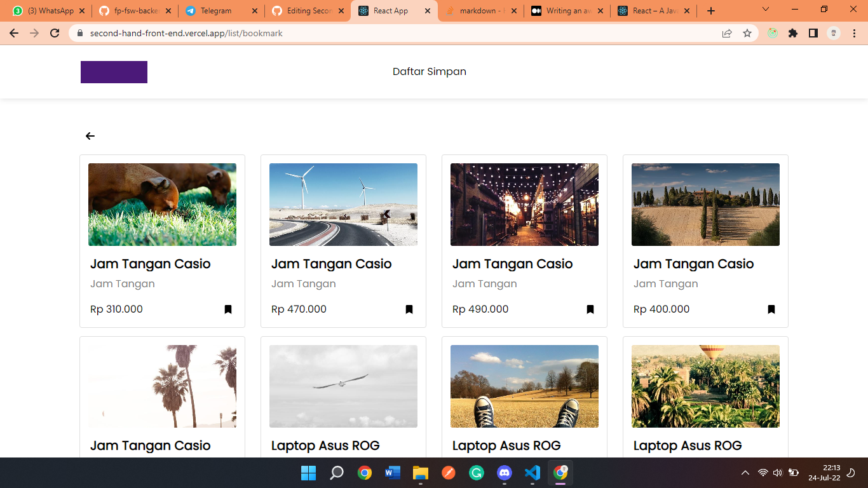868x488 pixels.
Task: Open the browser tab list dropdown chevron
Action: tap(765, 10)
